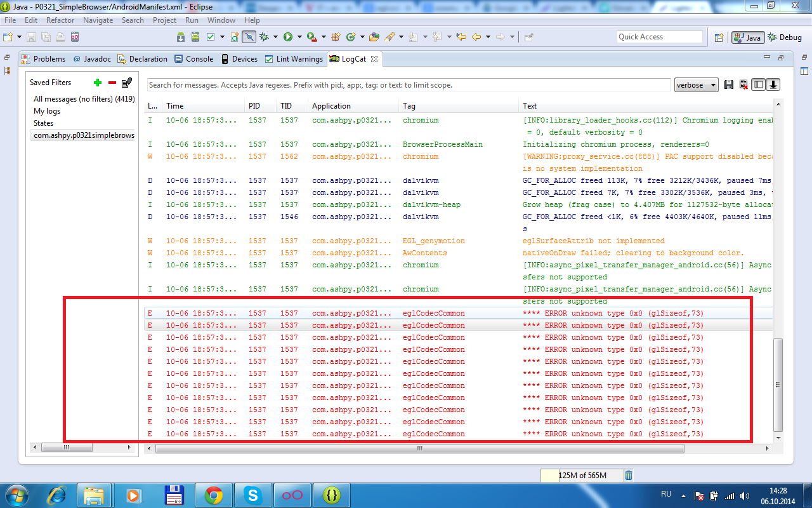Add a new LogCat filter with plus icon
The image size is (812, 508).
point(98,83)
